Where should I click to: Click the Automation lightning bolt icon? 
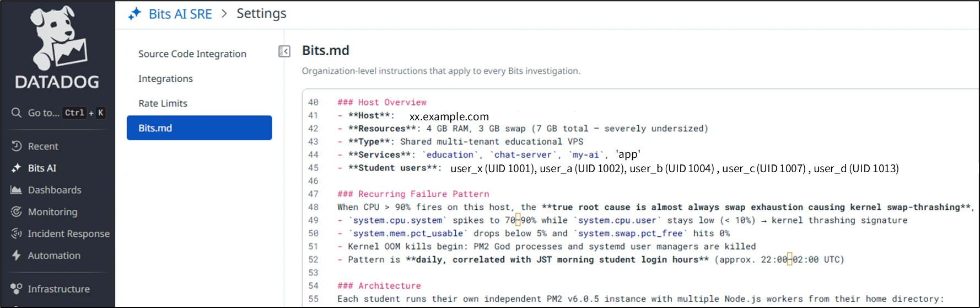click(x=17, y=255)
